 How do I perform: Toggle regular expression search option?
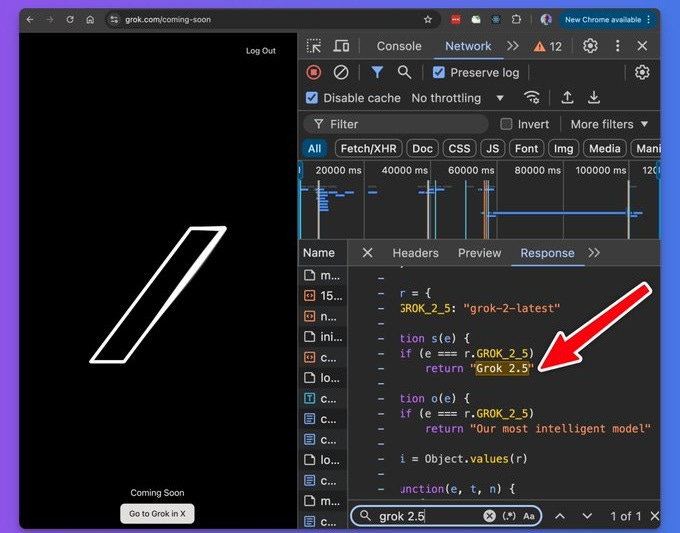[509, 516]
